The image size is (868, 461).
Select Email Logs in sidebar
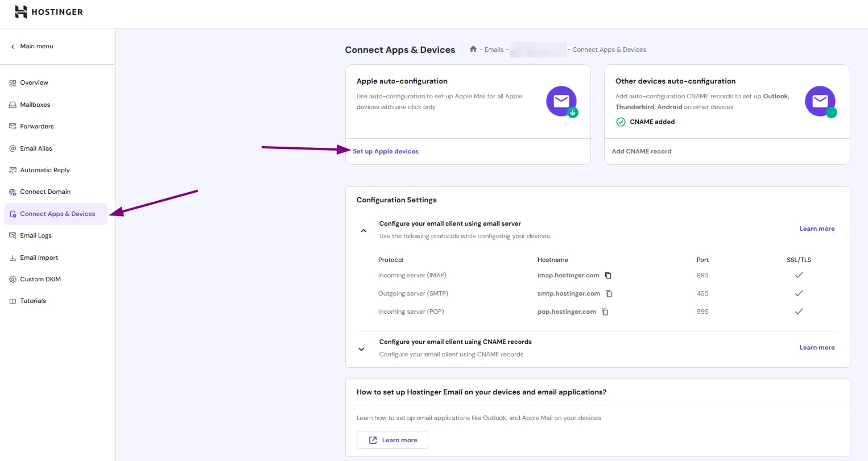coord(36,235)
